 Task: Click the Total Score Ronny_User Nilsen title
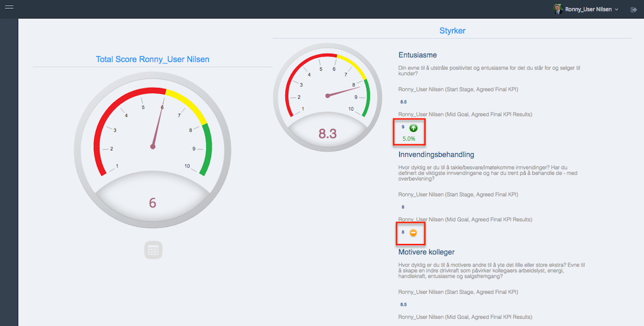(x=153, y=59)
